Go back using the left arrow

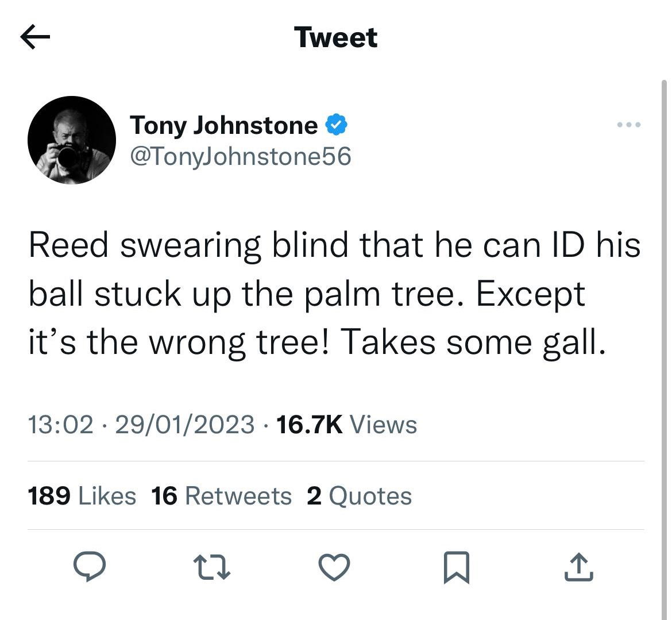click(35, 38)
